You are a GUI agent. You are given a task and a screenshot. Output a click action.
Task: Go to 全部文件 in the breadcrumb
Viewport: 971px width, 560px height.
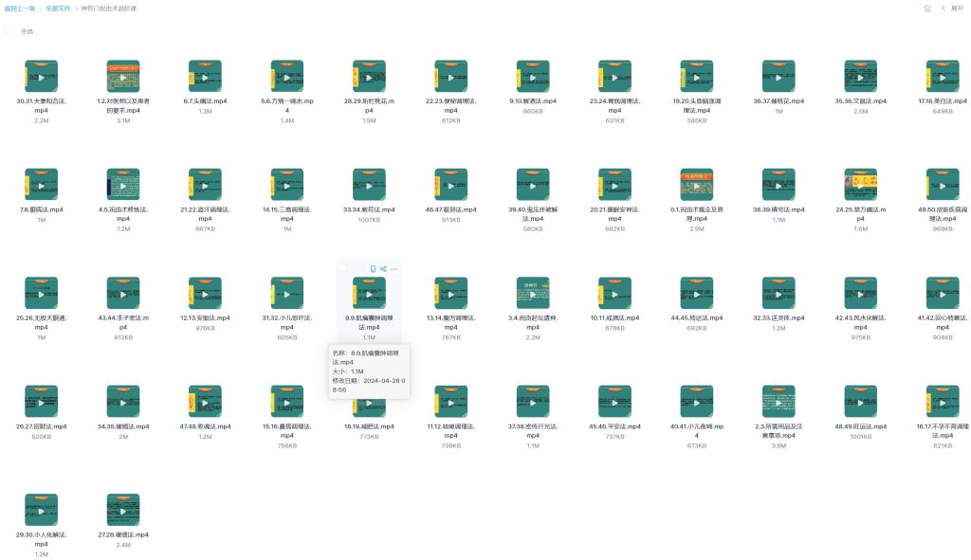[x=59, y=9]
